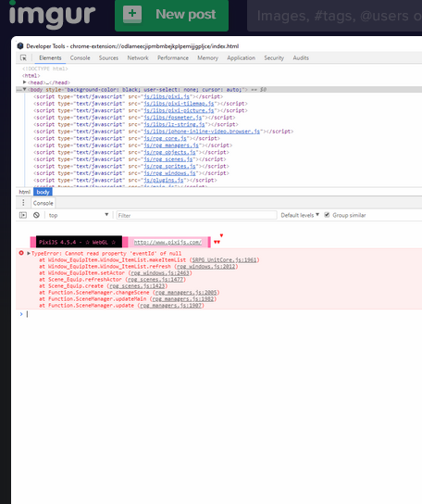Open the Memory tab

click(208, 57)
